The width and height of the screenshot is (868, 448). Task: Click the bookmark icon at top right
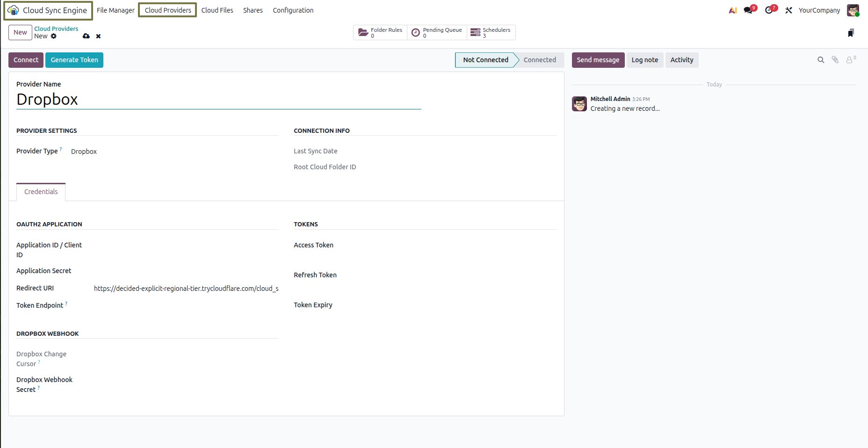tap(851, 33)
